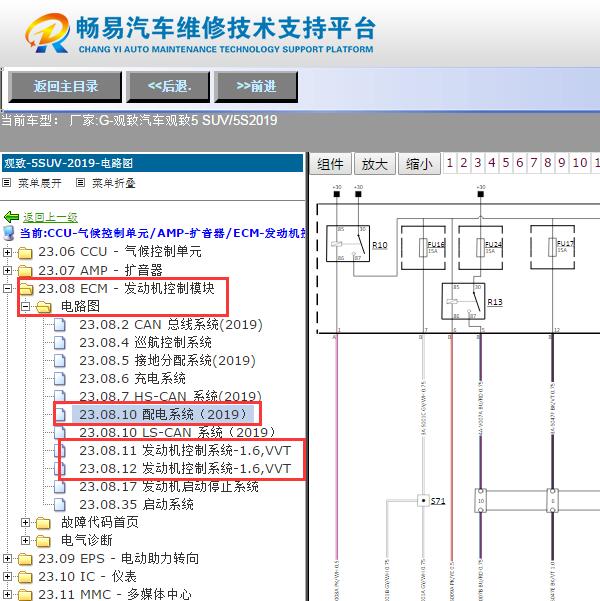
Task: Click relay R10 label in diagram
Action: (380, 245)
